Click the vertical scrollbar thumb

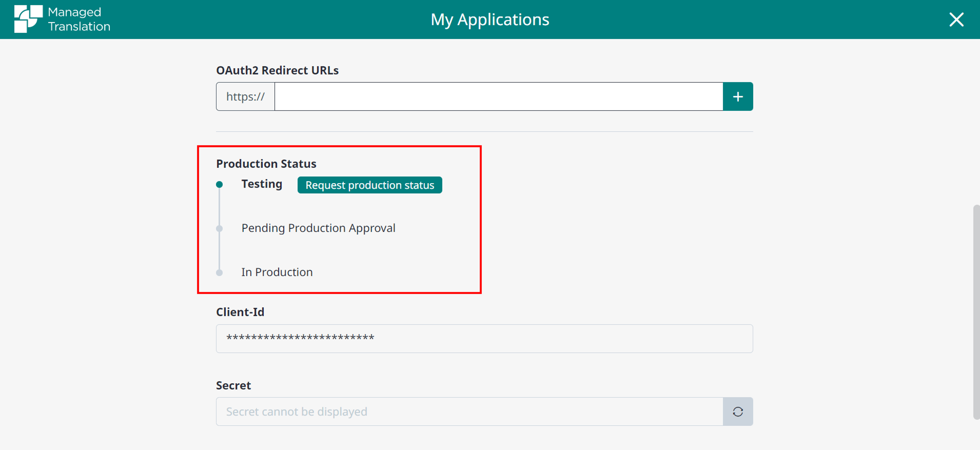click(x=977, y=312)
